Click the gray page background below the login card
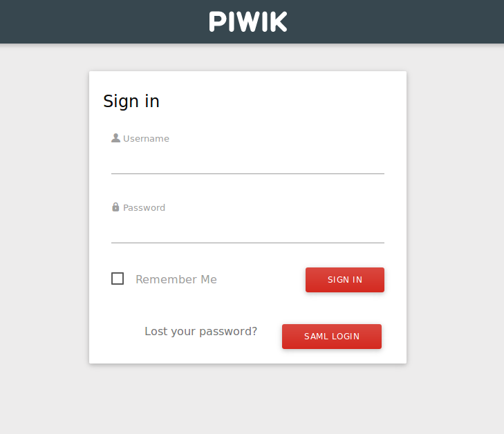The height and width of the screenshot is (434, 504). tap(248, 401)
